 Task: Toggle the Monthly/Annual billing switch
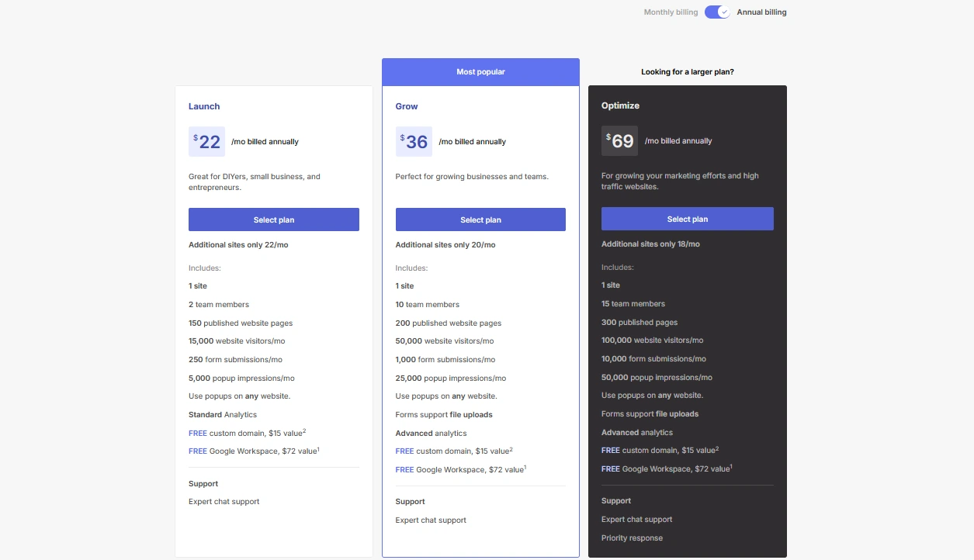[x=717, y=12]
